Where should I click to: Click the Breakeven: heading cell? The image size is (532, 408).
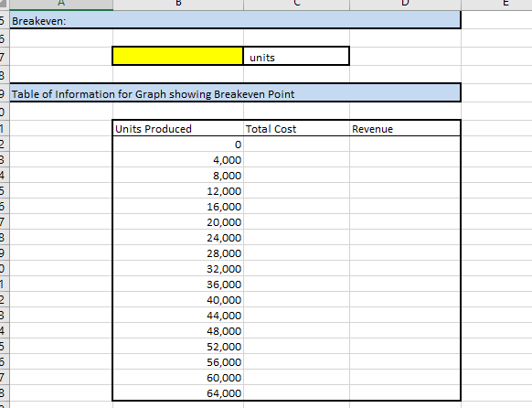235,20
